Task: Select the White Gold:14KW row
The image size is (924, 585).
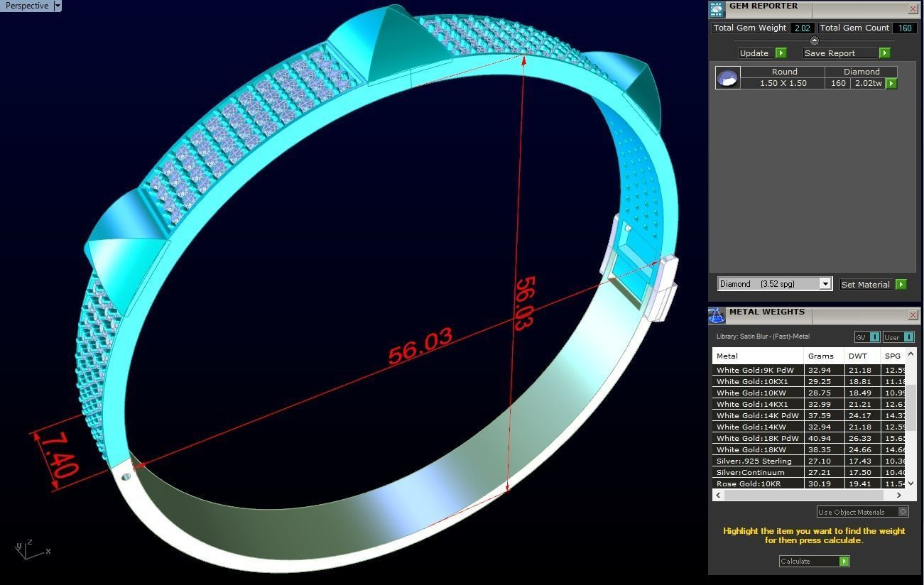Action: (809, 427)
